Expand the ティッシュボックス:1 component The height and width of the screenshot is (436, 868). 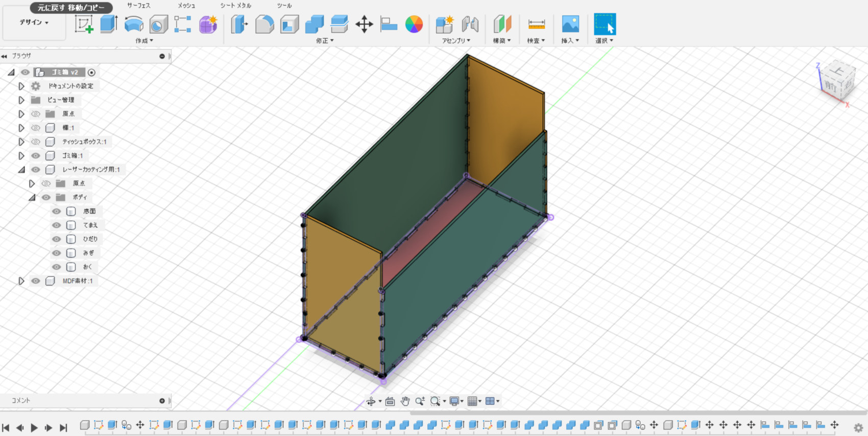point(21,142)
